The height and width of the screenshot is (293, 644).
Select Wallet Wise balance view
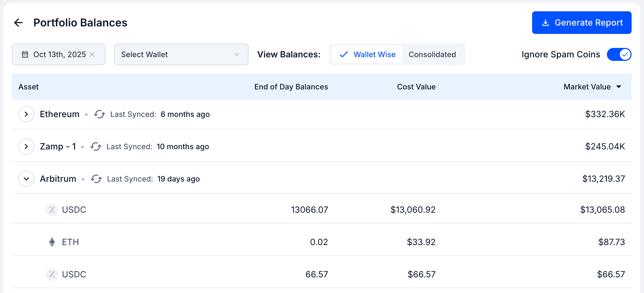367,54
